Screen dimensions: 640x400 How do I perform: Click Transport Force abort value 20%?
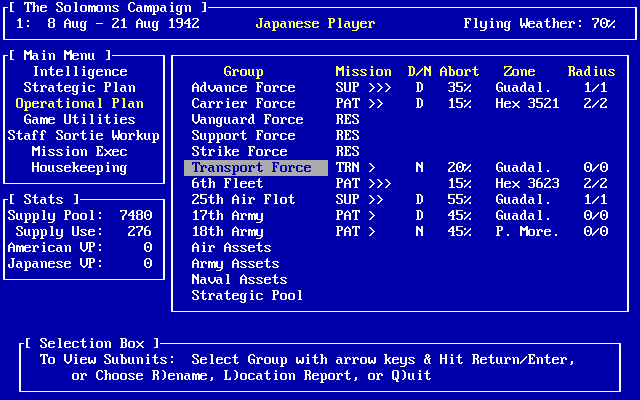459,167
